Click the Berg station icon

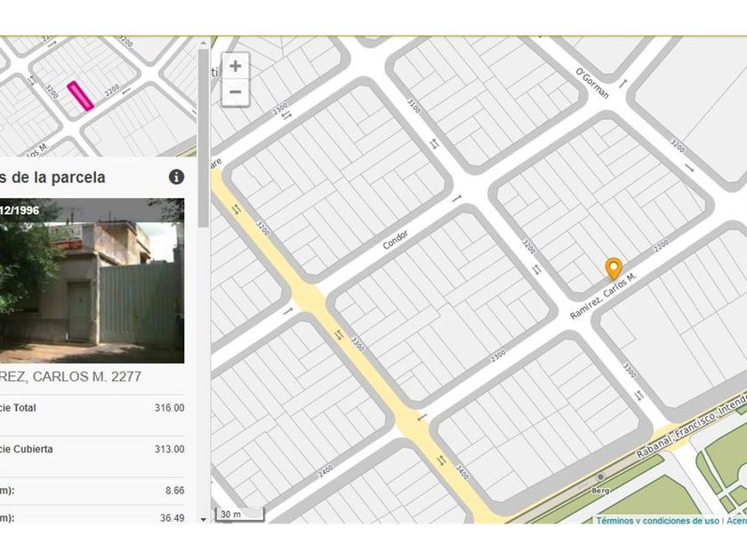pyautogui.click(x=601, y=476)
